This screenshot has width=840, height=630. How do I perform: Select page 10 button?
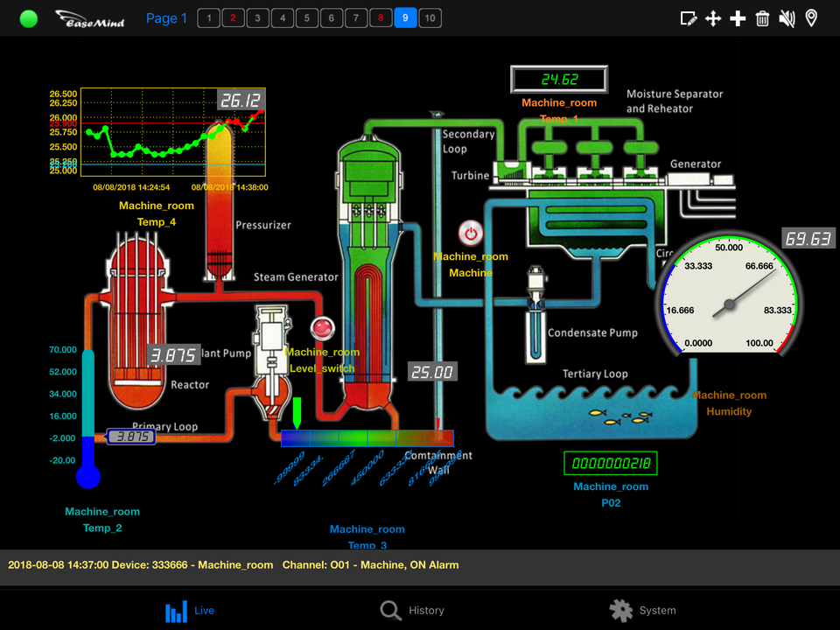tap(430, 18)
